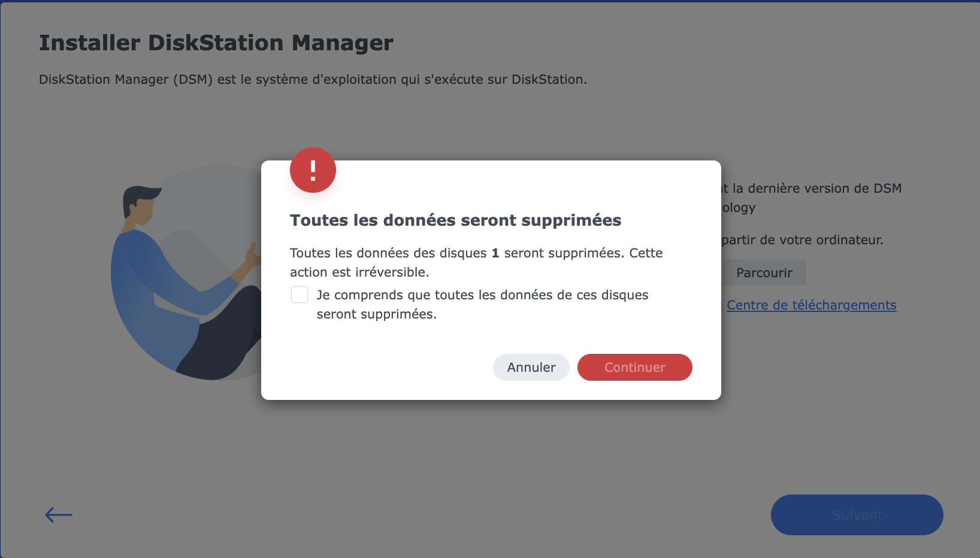Viewport: 980px width, 558px height.
Task: Go back using the left arrow
Action: click(59, 515)
